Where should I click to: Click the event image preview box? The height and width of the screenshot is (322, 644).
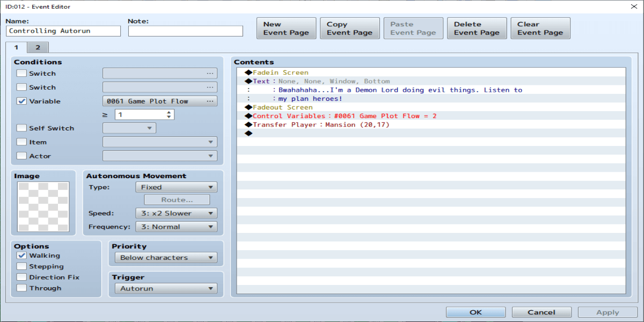(x=43, y=208)
